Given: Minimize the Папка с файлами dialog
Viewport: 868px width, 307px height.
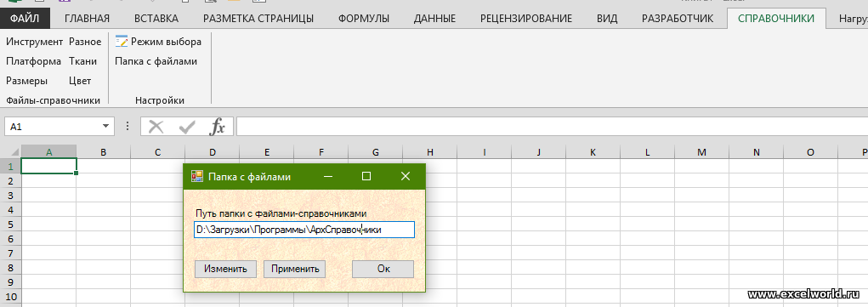Looking at the screenshot, I should [x=328, y=176].
